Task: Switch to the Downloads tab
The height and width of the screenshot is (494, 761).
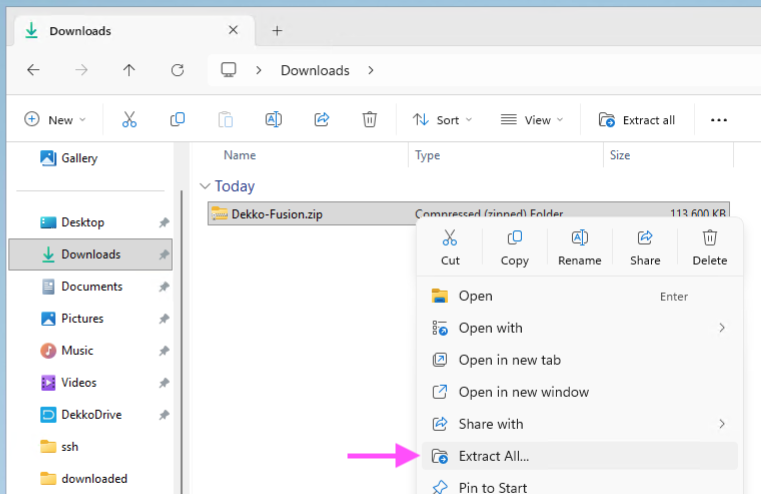Action: point(134,31)
